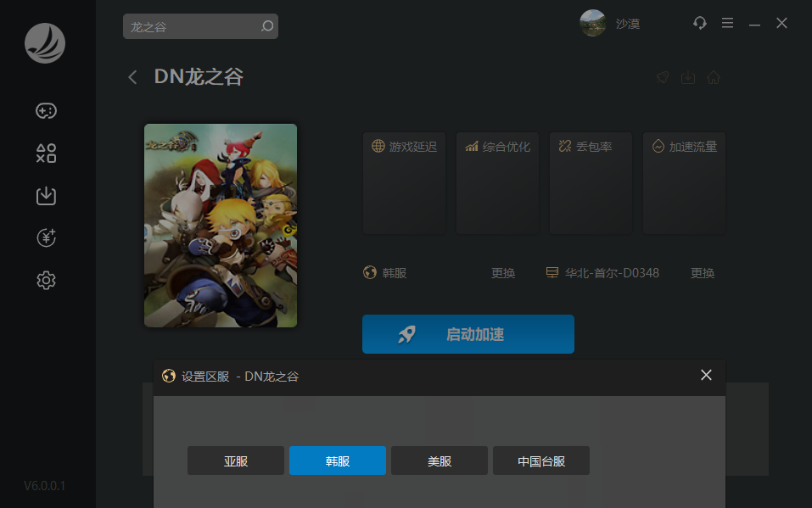
Task: Click the version text V6.0.0.1
Action: pyautogui.click(x=44, y=486)
